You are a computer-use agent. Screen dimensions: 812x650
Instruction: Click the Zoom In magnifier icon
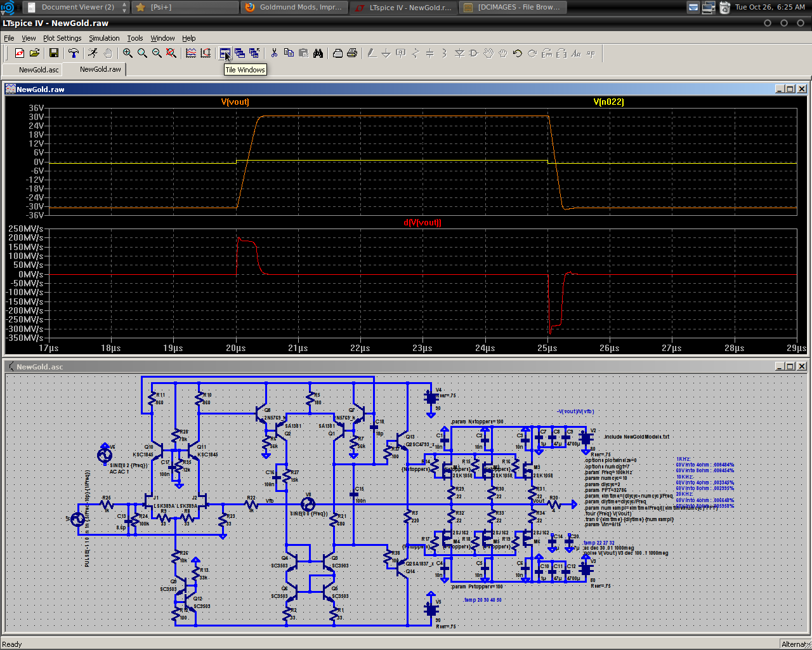128,53
